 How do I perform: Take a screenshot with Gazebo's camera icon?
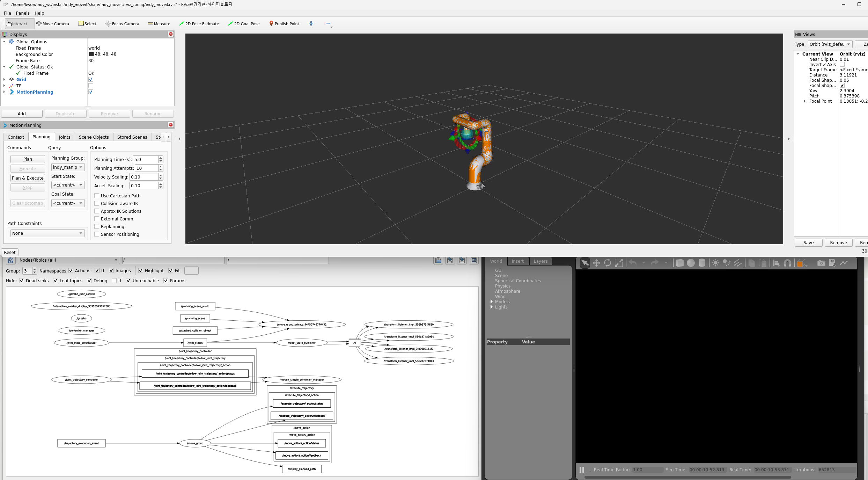(821, 263)
